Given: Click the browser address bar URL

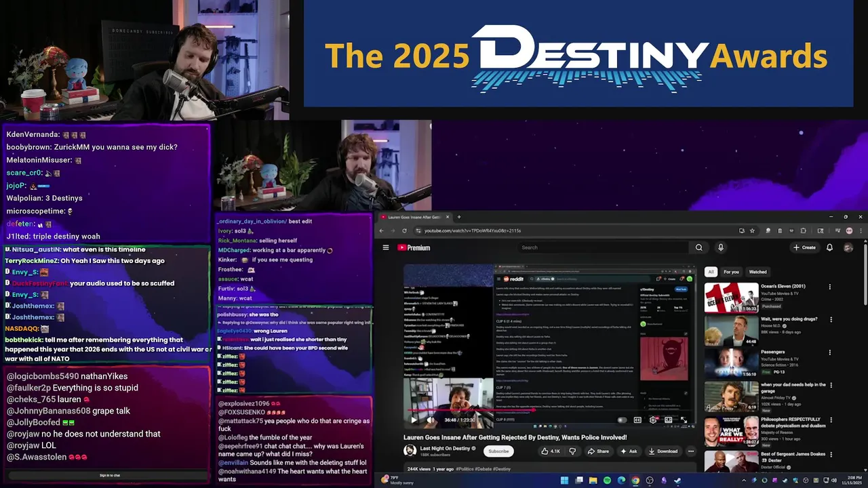Looking at the screenshot, I should pos(473,230).
